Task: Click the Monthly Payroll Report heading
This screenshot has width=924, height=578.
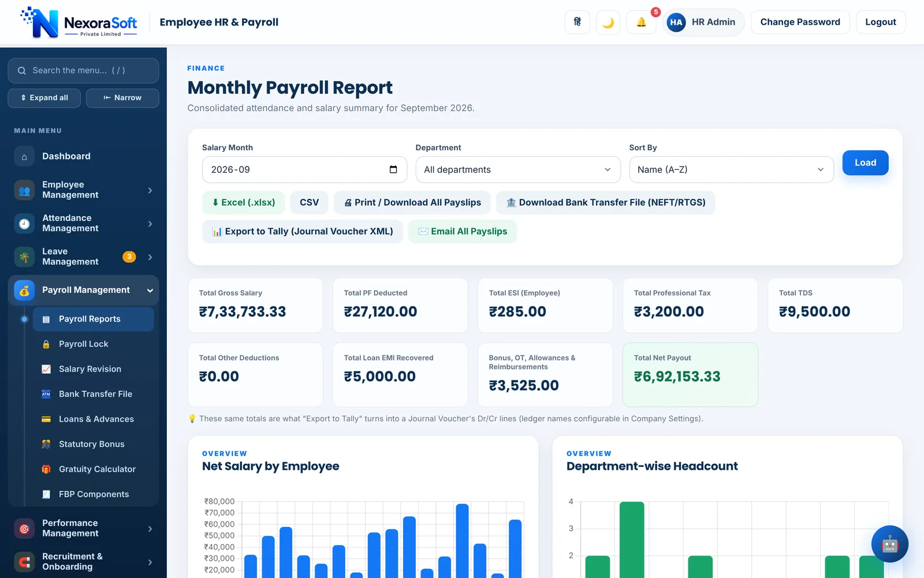Action: click(290, 87)
